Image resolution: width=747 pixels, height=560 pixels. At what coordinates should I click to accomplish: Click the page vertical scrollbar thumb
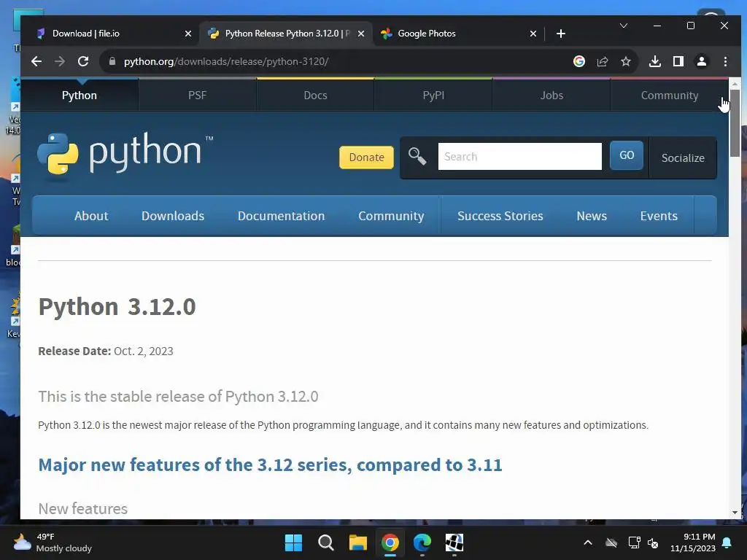(735, 122)
